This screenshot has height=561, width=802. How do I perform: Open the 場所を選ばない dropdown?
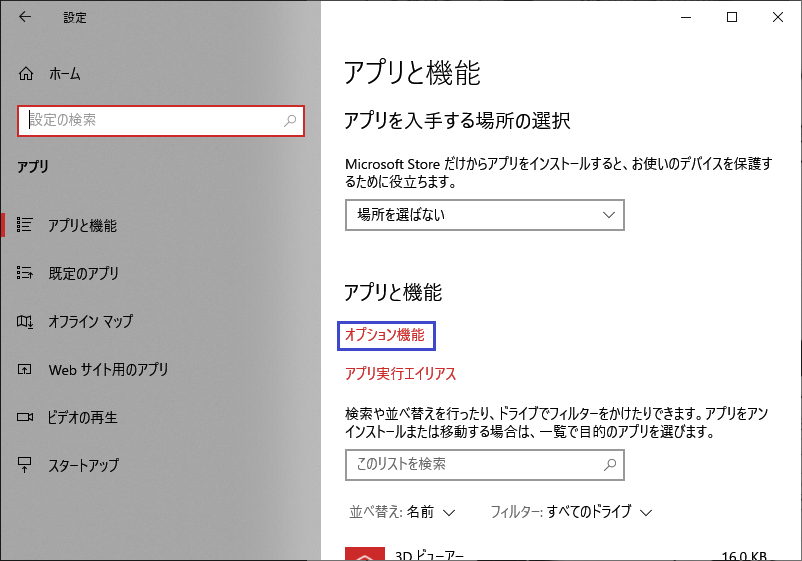(485, 215)
